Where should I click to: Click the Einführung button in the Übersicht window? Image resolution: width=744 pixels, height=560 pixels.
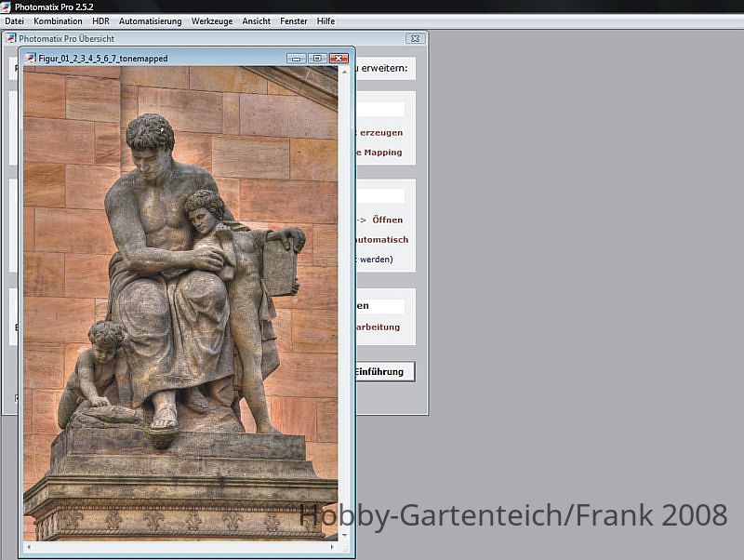(x=384, y=371)
